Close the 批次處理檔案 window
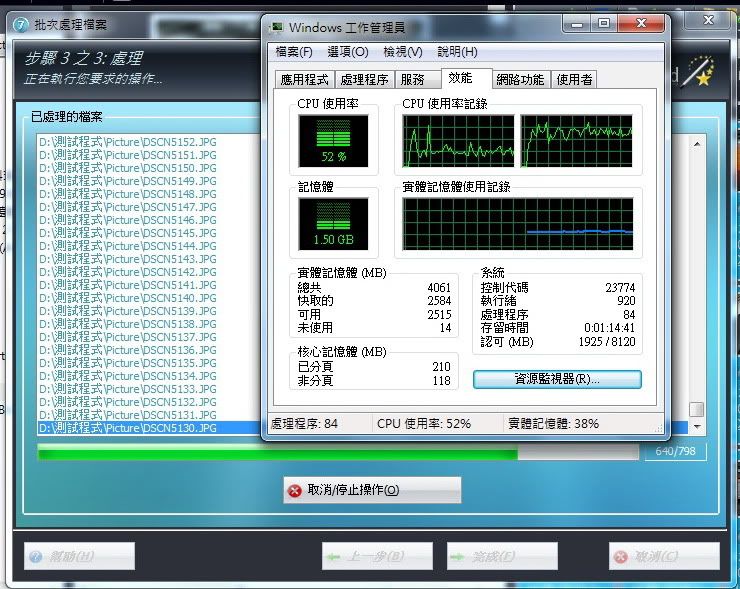Screen dimensions: 740x589 point(708,20)
